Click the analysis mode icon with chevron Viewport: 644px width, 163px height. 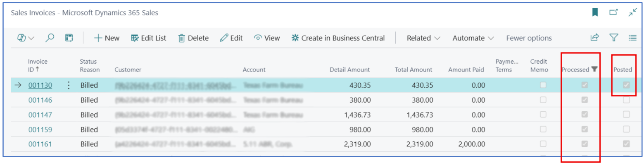pos(26,38)
